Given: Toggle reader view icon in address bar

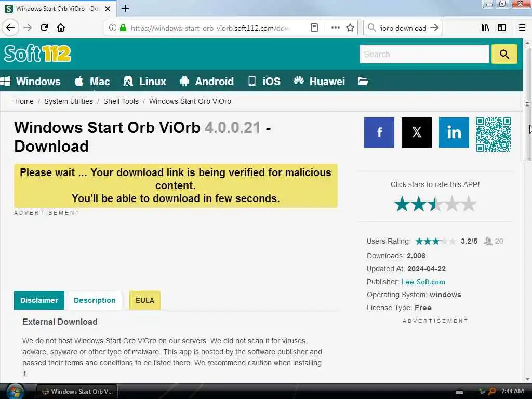Looking at the screenshot, I should click(x=314, y=28).
